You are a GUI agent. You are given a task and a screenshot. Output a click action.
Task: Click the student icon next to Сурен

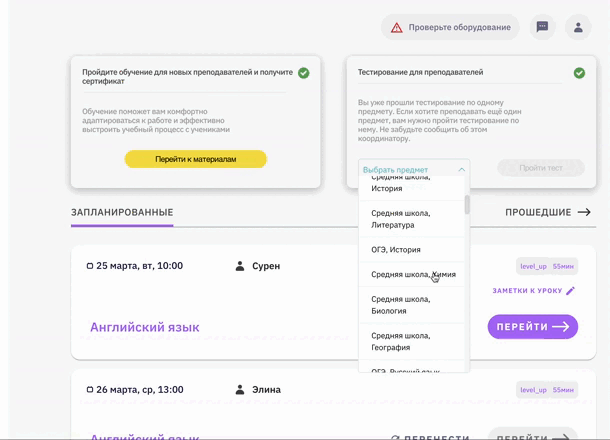point(240,266)
